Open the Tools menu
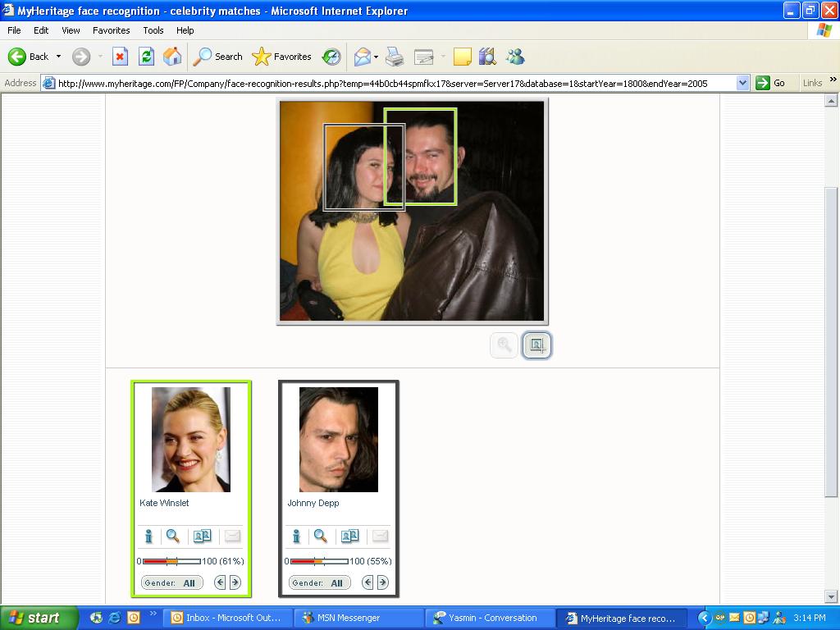Image resolution: width=840 pixels, height=630 pixels. click(x=153, y=30)
